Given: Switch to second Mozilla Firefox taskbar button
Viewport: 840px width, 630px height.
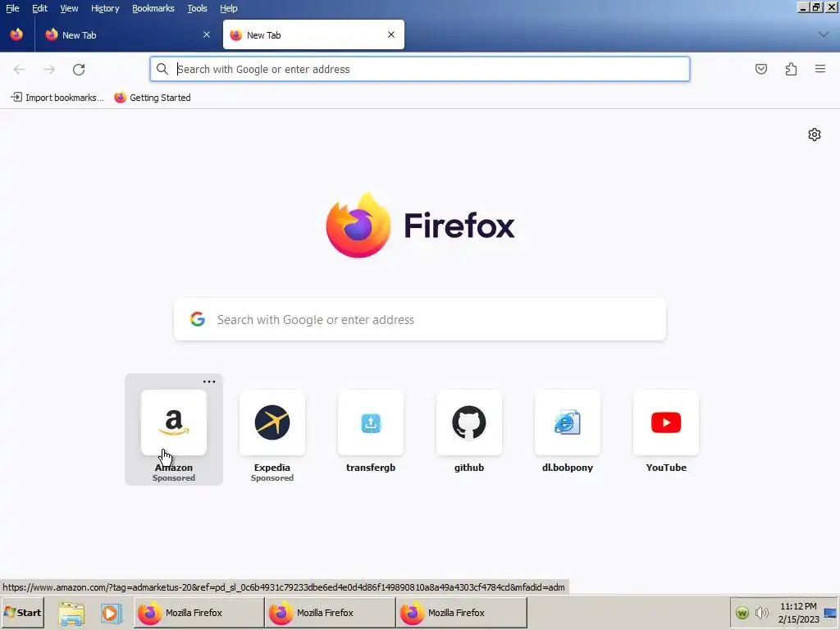Looking at the screenshot, I should click(x=330, y=612).
